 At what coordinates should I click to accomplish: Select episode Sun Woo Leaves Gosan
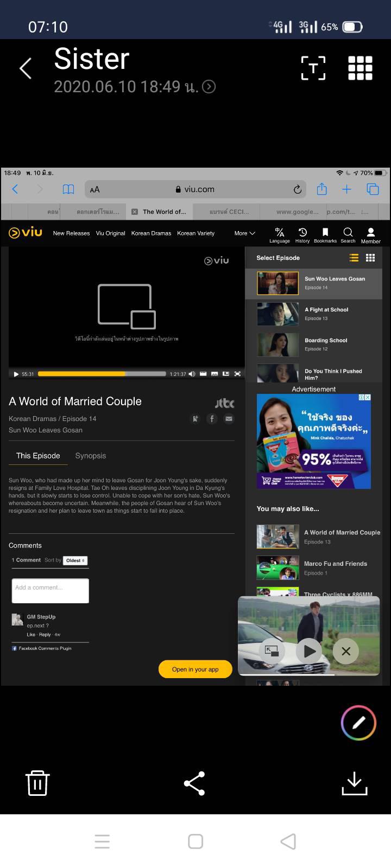coord(313,283)
